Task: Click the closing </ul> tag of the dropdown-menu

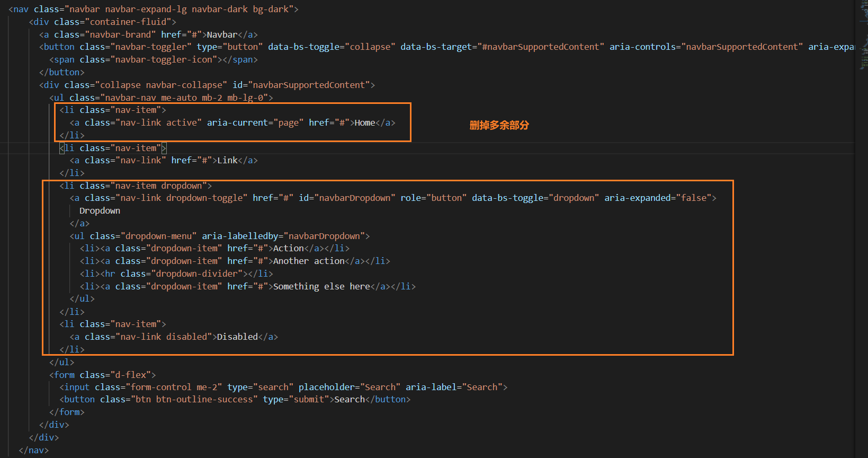Action: pyautogui.click(x=82, y=298)
